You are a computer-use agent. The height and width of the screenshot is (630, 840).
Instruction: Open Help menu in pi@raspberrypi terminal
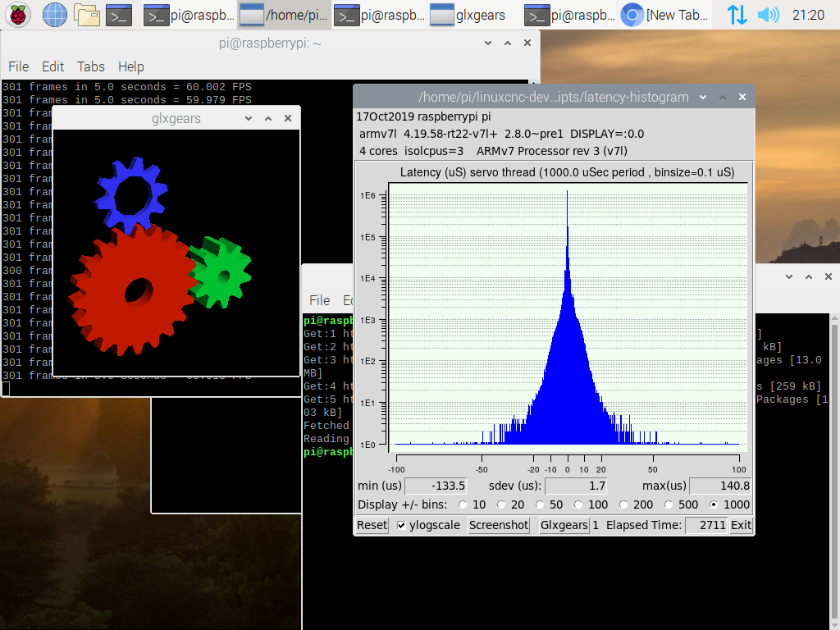(130, 66)
